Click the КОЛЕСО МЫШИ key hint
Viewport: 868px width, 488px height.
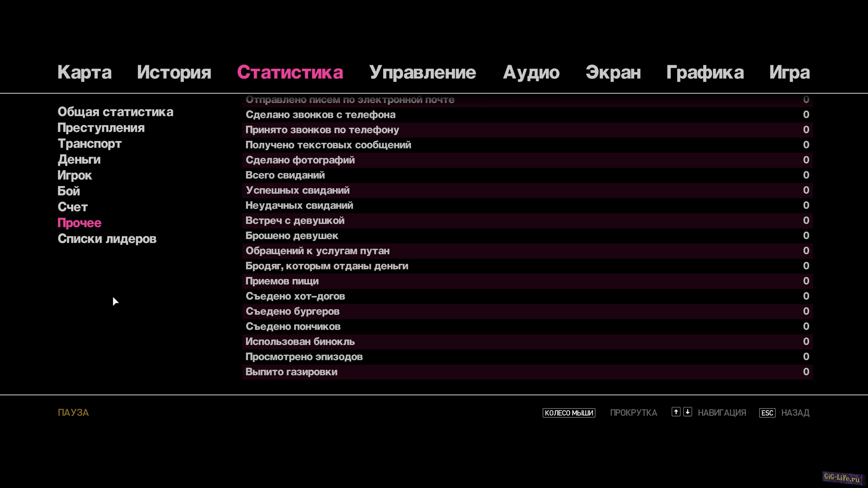tap(569, 413)
